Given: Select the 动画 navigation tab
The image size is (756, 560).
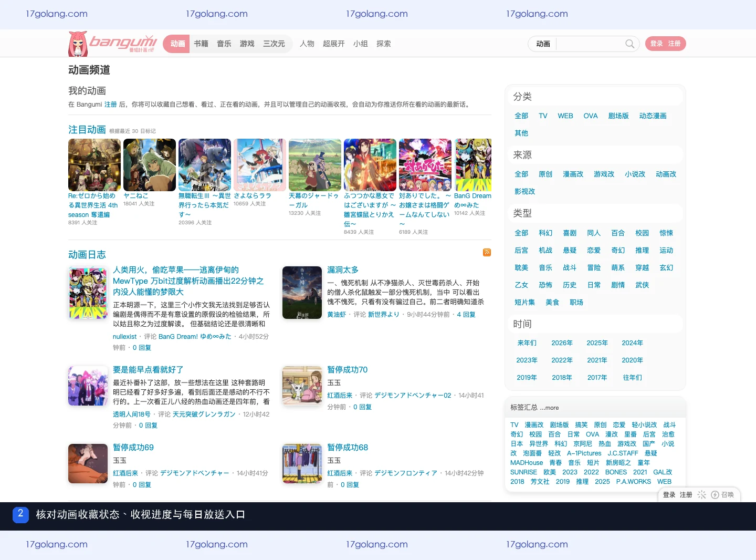Looking at the screenshot, I should (x=177, y=44).
